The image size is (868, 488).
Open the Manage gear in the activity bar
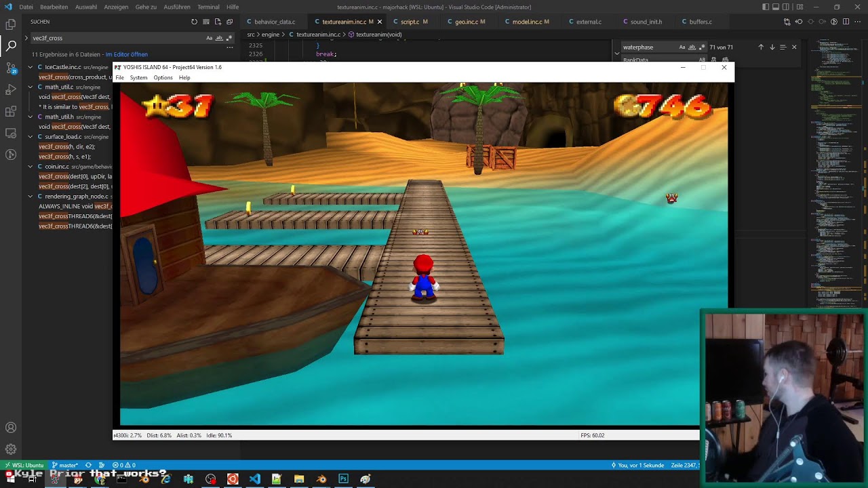point(11,449)
